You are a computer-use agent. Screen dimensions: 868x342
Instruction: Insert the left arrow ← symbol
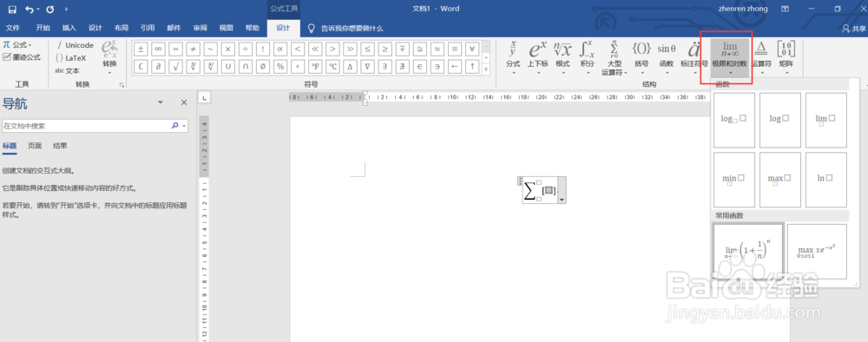pos(455,67)
